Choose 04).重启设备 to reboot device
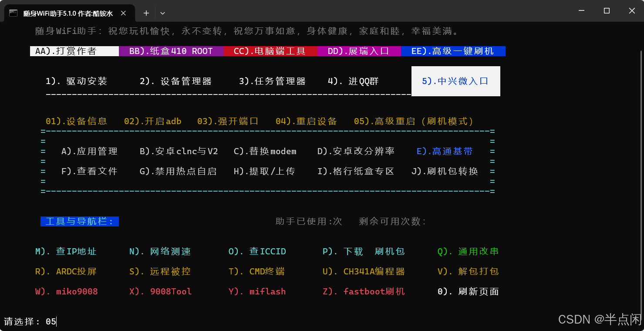This screenshot has height=331, width=644. pyautogui.click(x=307, y=121)
